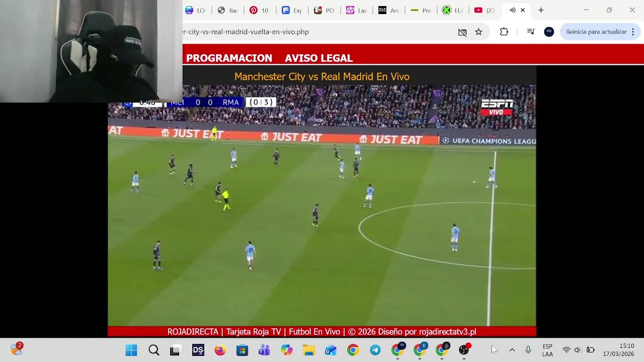The height and width of the screenshot is (362, 644).
Task: Open Telegram from the taskbar
Action: click(x=375, y=350)
